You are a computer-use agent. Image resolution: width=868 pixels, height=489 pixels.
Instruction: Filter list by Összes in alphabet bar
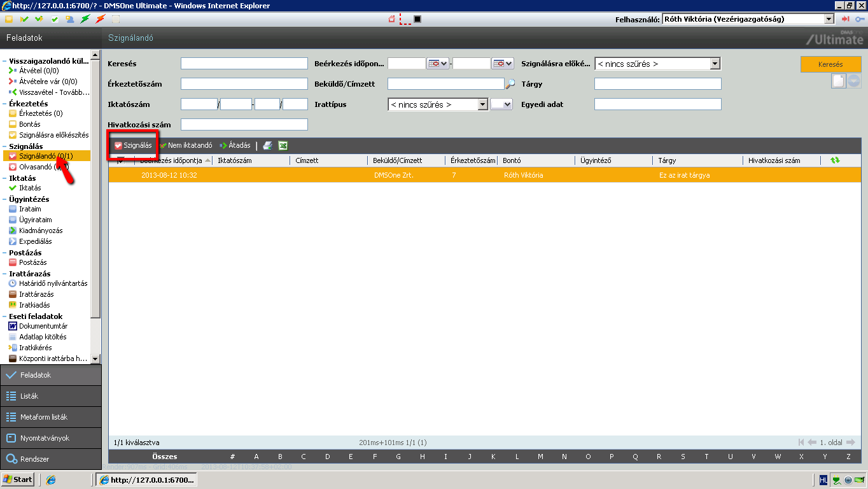[x=165, y=457]
